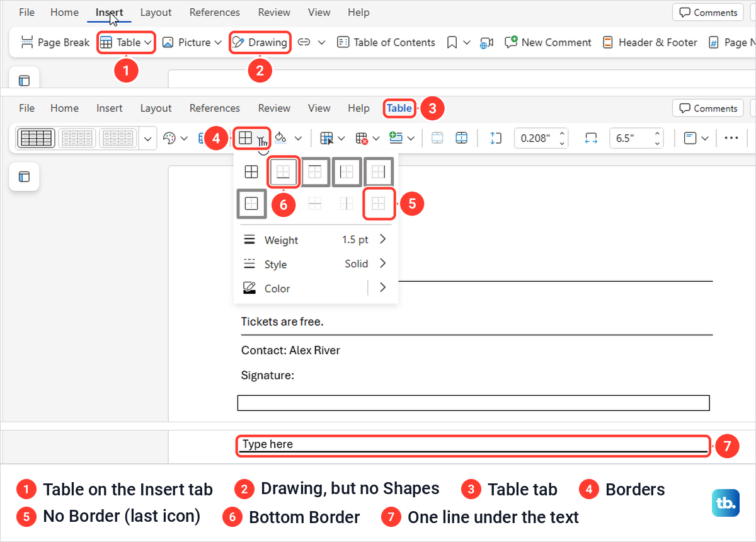Click the Delete table icon with red X
Viewport: 756px width, 542px height.
pyautogui.click(x=362, y=138)
